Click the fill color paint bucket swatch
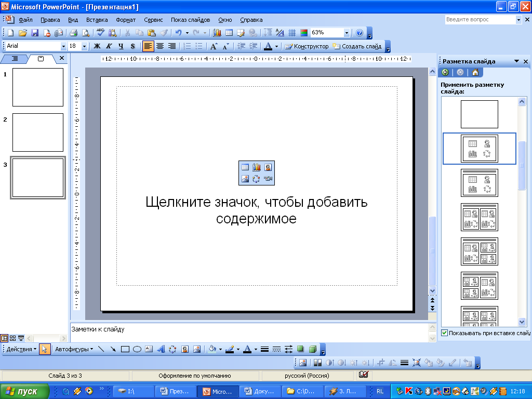Screen dimensions: 532x399 (x=212, y=349)
